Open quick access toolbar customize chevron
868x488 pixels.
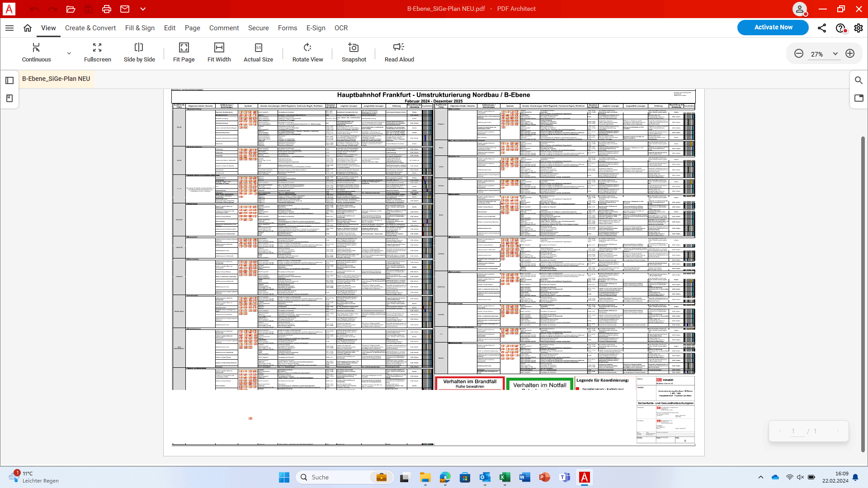[143, 9]
